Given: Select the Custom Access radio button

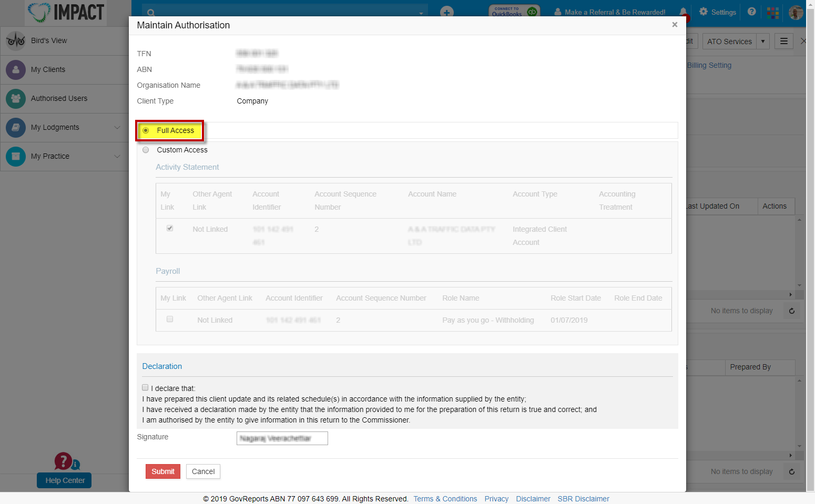Looking at the screenshot, I should tap(146, 150).
